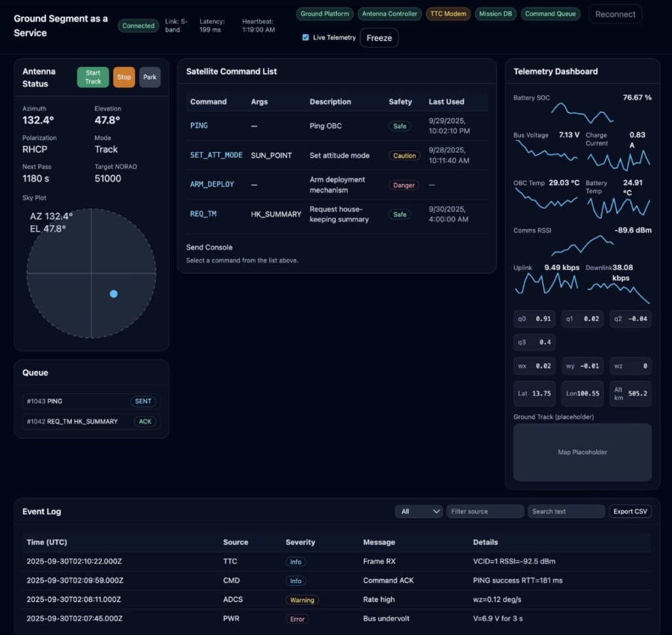Click the Filter source input field
This screenshot has width=672, height=635.
(485, 511)
